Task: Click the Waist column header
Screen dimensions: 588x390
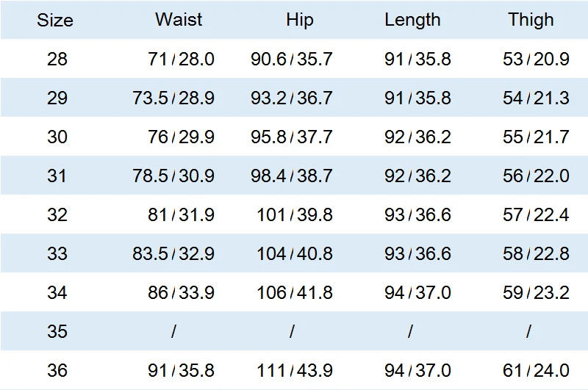Action: (179, 20)
